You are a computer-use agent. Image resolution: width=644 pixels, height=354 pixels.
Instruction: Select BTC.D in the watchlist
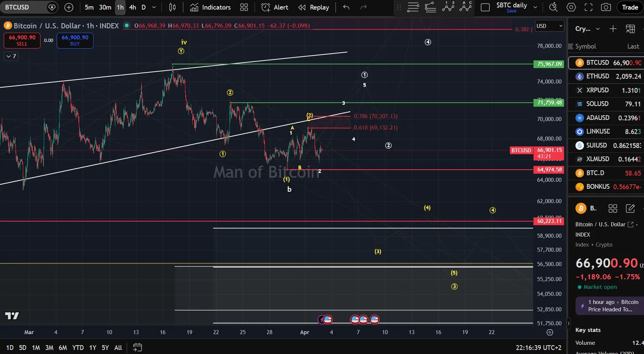pyautogui.click(x=606, y=173)
